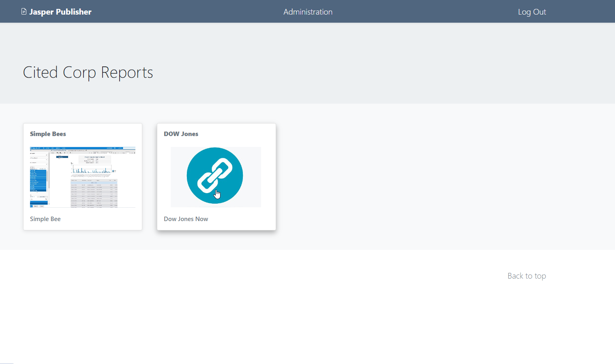Viewport: 615px width, 364px height.
Task: Select the DOW Jones card title
Action: tap(181, 134)
